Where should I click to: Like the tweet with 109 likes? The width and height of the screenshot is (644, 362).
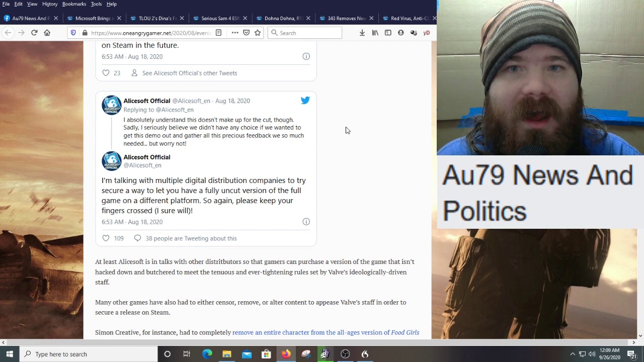[106, 238]
